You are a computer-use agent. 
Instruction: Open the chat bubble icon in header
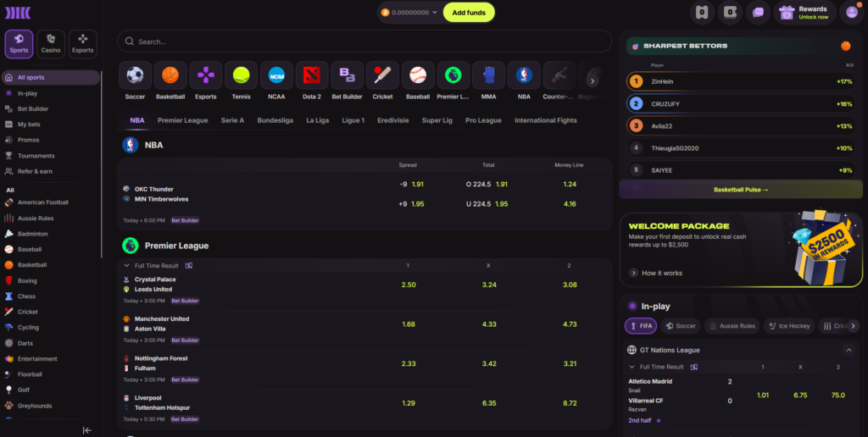pyautogui.click(x=759, y=13)
